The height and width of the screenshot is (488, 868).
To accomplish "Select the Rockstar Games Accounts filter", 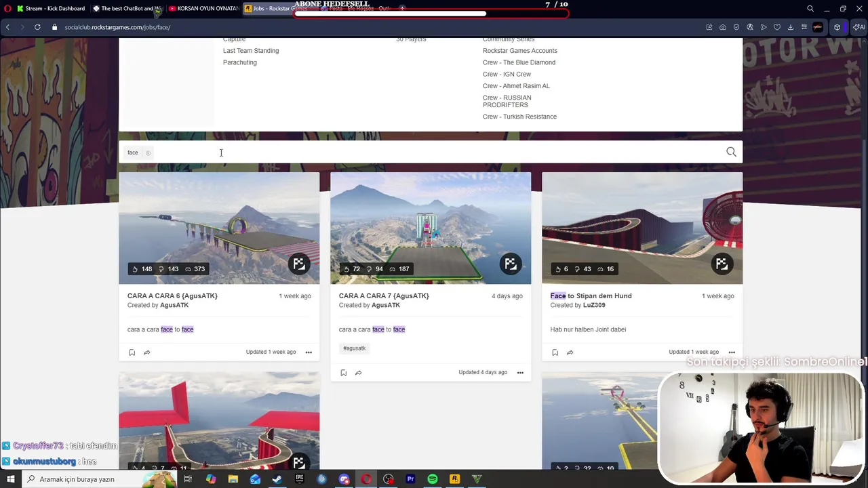I will click(520, 51).
